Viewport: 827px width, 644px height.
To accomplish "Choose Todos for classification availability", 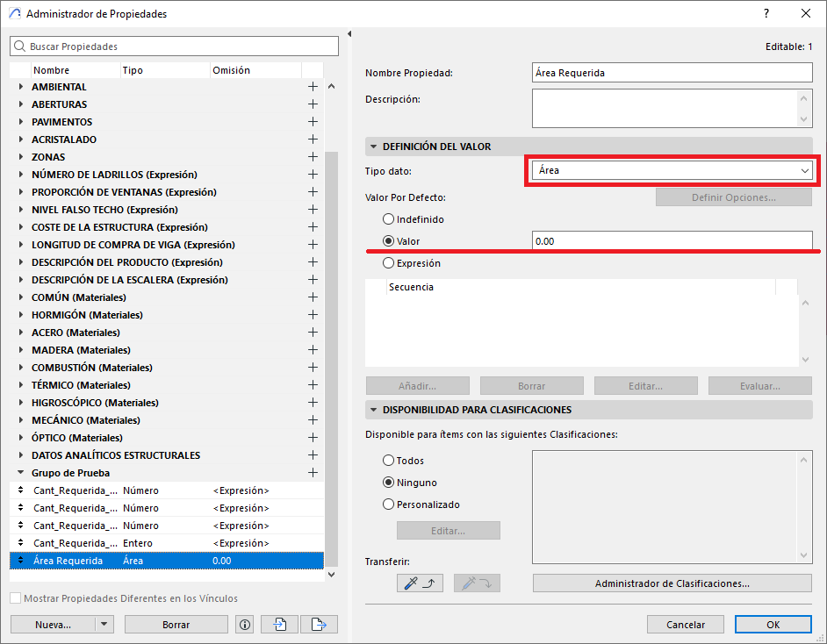I will (x=389, y=461).
